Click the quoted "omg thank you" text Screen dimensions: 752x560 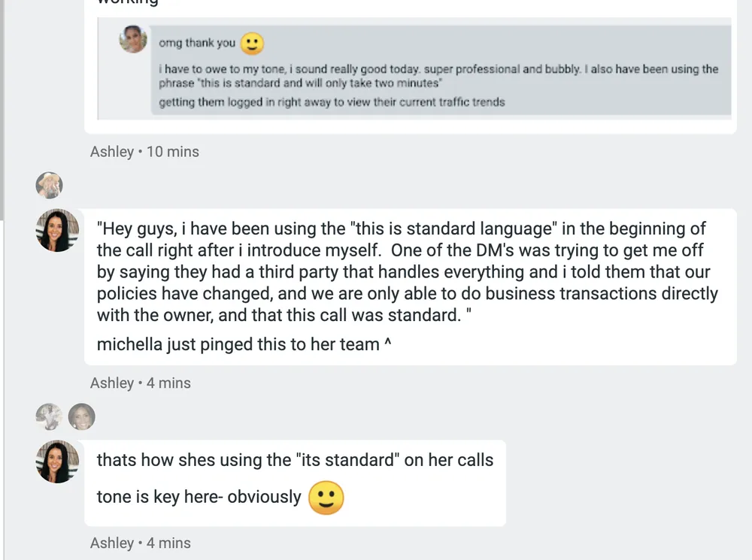(x=197, y=43)
